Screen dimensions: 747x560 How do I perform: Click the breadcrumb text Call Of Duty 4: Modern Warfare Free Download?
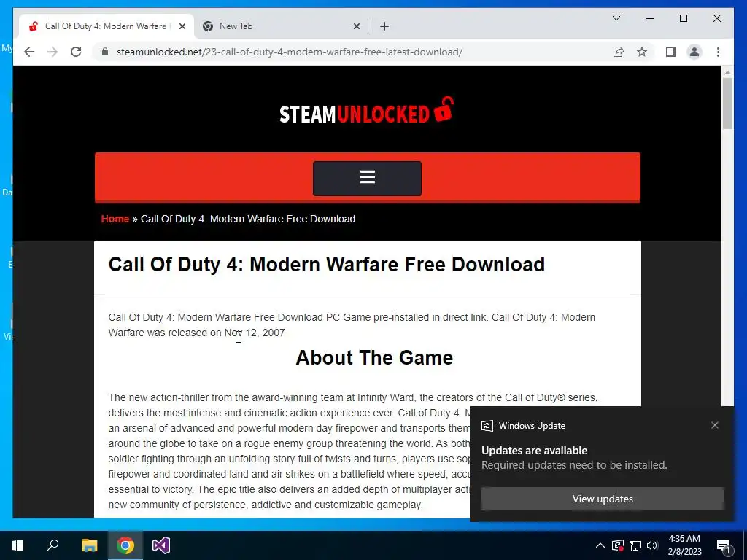click(x=248, y=219)
